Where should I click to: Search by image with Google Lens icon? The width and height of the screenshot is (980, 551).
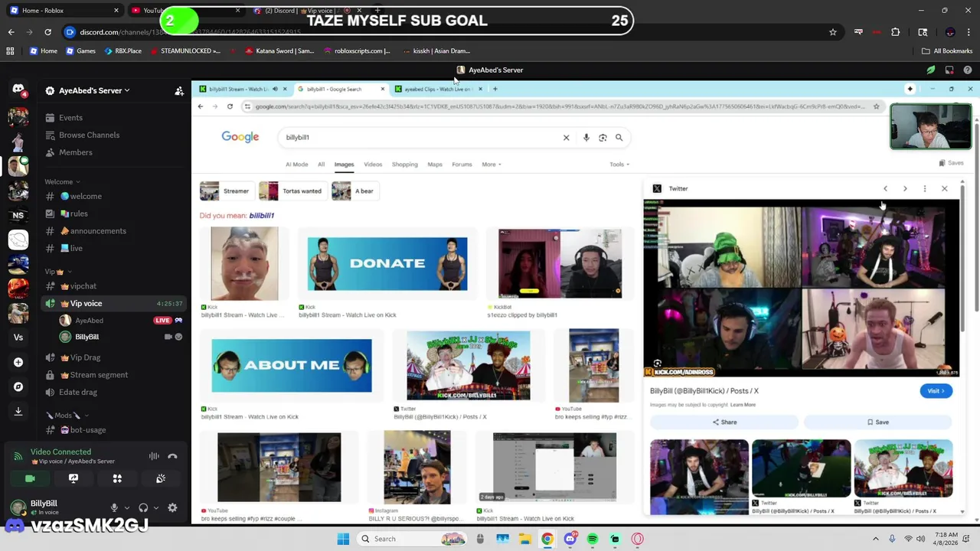pos(603,138)
